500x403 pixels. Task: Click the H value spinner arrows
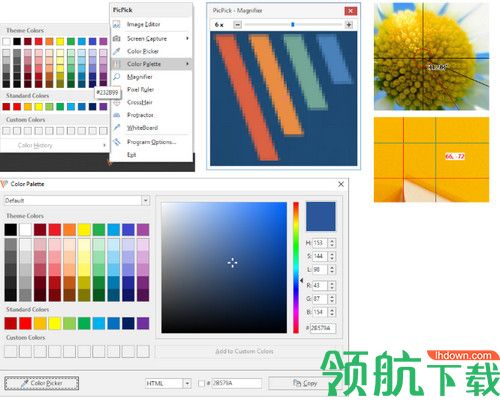[332, 243]
